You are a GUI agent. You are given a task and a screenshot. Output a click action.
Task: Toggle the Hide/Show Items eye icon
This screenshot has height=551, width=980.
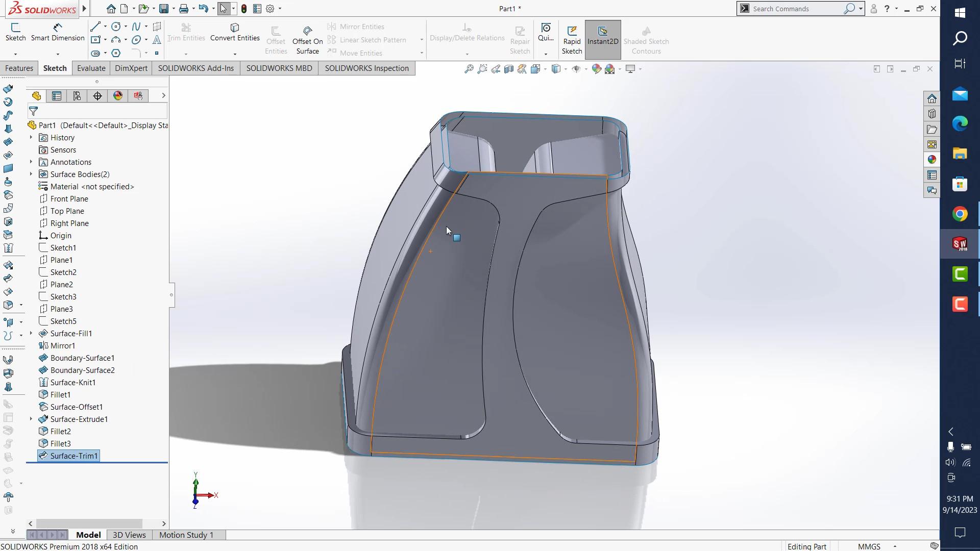click(576, 69)
